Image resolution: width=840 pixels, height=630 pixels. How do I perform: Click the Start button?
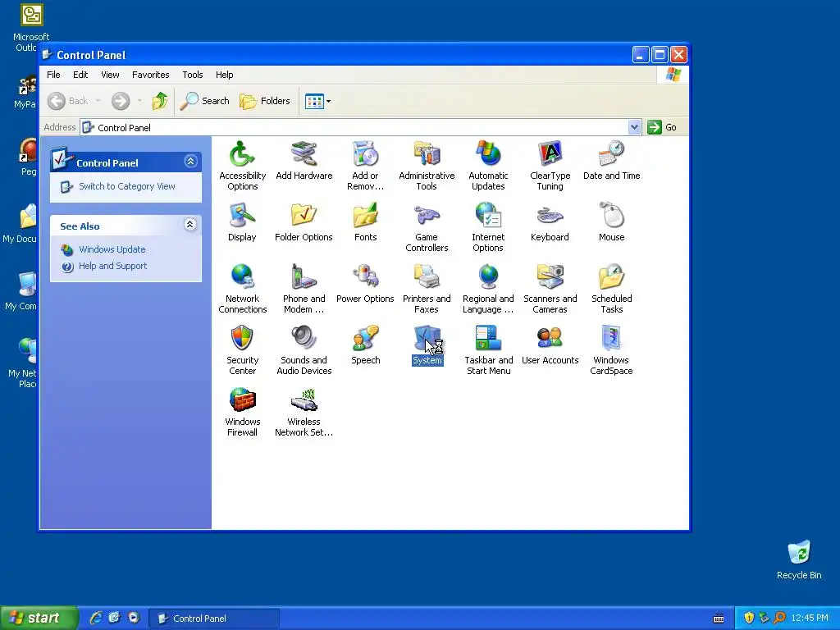tap(39, 618)
